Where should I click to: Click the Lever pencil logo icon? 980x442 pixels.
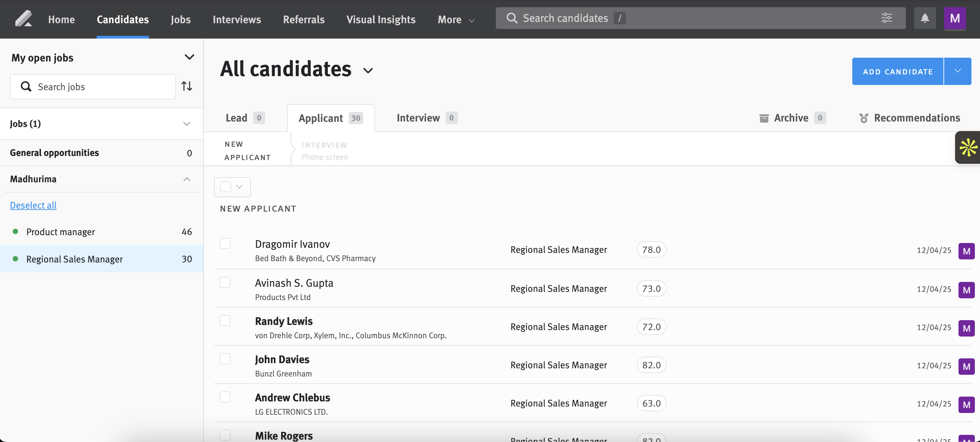[x=23, y=19]
